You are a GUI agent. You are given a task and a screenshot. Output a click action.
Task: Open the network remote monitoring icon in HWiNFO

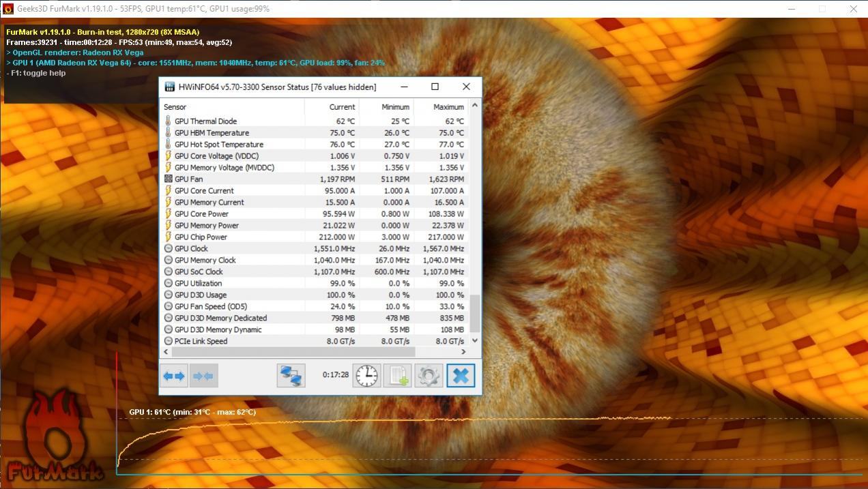click(x=291, y=376)
